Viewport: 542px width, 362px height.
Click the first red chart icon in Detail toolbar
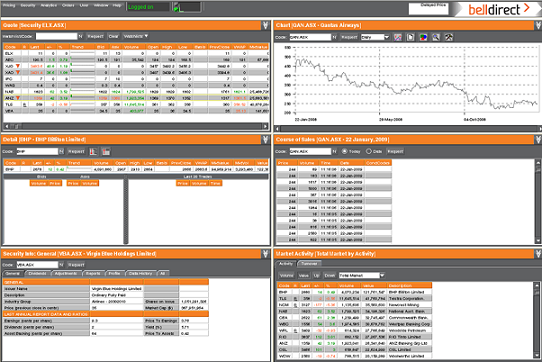click(x=93, y=151)
